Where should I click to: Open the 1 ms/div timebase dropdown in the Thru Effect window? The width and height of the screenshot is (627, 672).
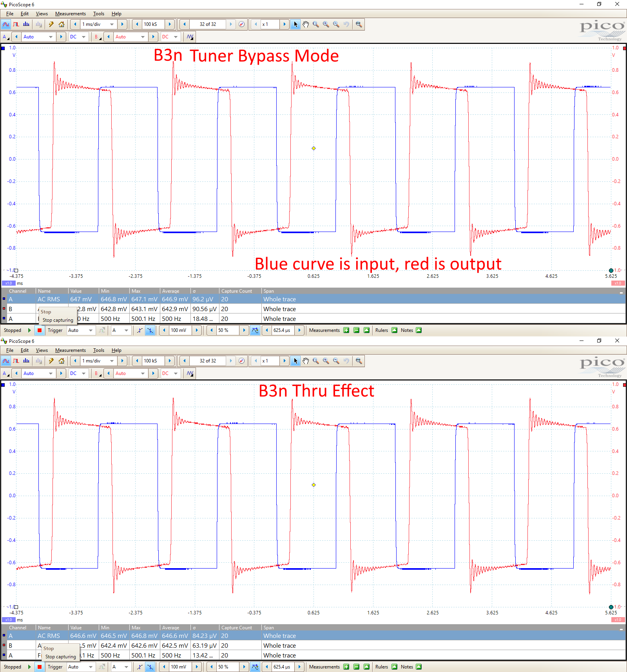(x=98, y=361)
